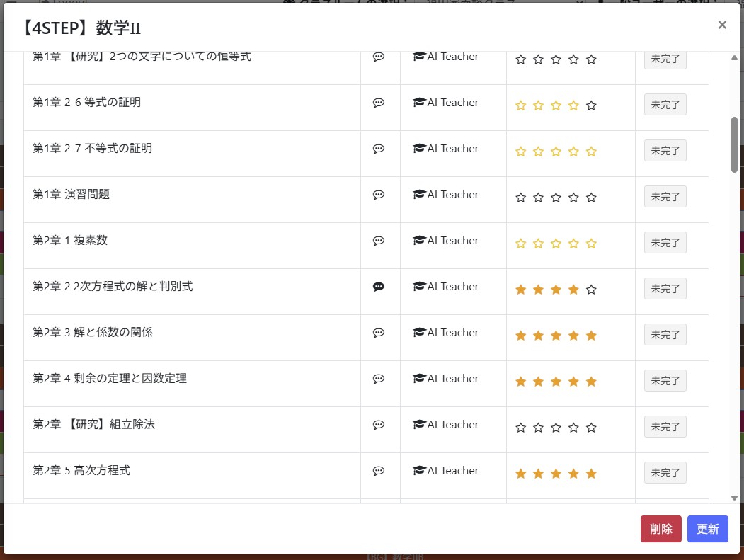Click AI Teacher graduation cap for 第1章 演習問題
This screenshot has width=744, height=560.
tap(419, 195)
